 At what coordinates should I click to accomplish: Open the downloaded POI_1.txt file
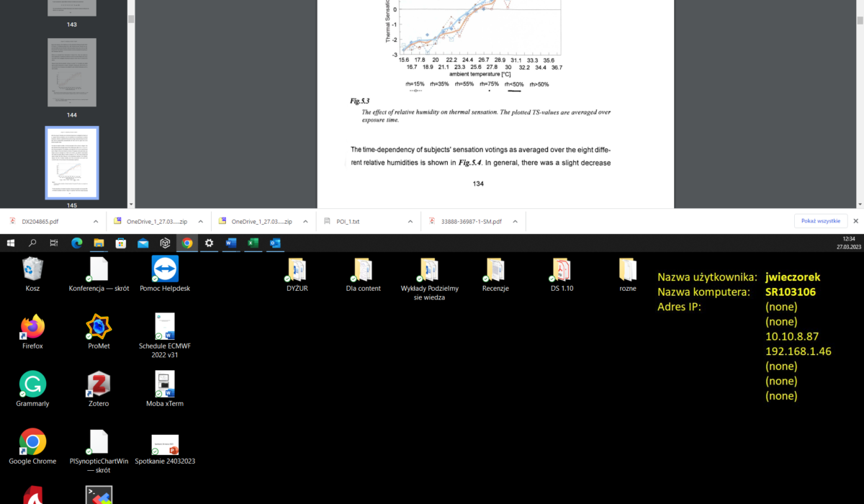point(347,222)
